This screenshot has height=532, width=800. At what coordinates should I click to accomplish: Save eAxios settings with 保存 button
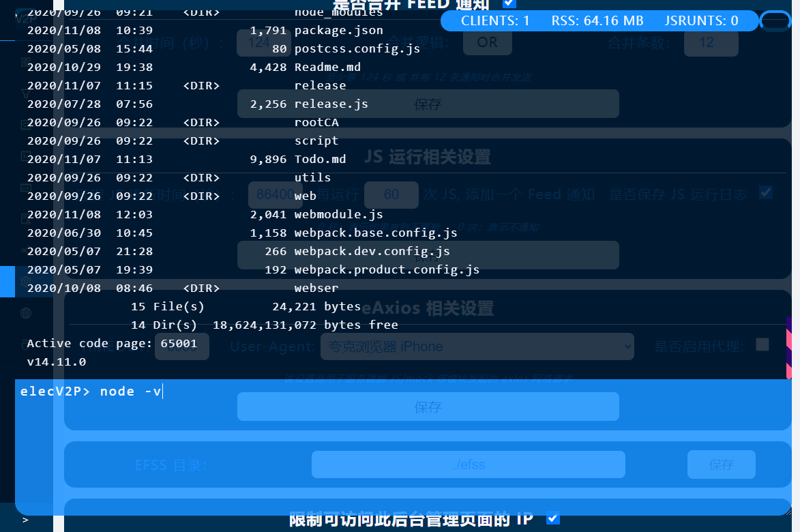428,407
